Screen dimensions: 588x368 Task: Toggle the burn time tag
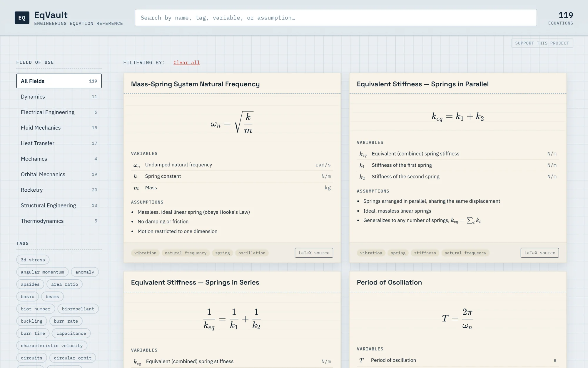[33, 333]
